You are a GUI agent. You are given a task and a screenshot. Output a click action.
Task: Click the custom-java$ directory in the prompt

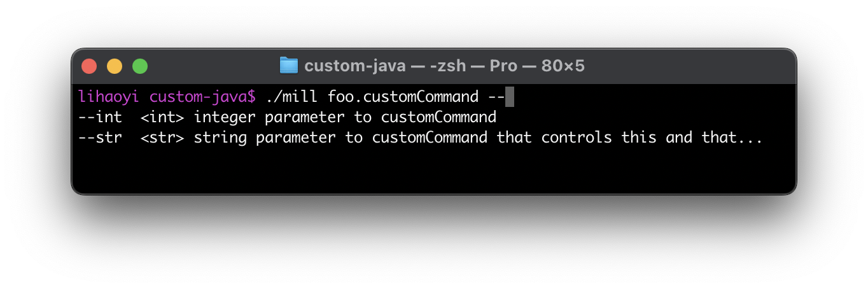coord(202,97)
